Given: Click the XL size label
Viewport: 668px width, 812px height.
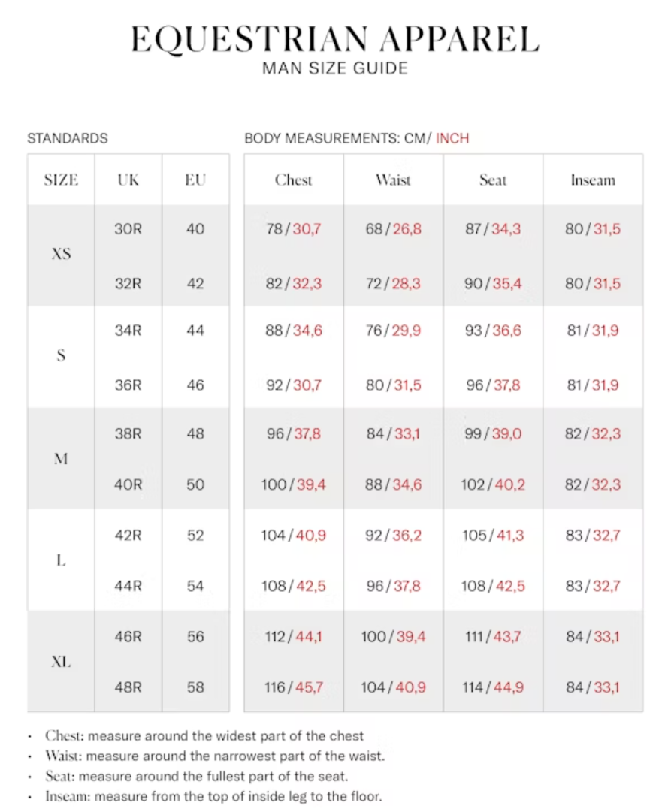Looking at the screenshot, I should [x=61, y=663].
